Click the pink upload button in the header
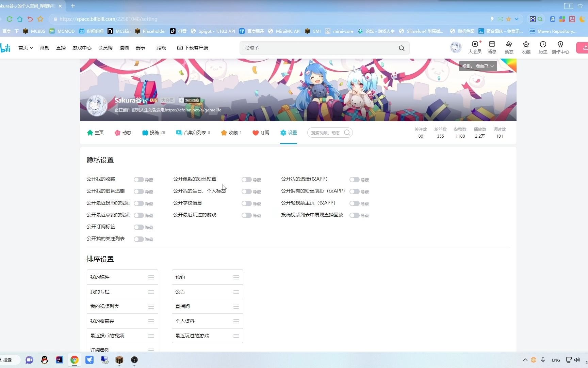 (x=583, y=48)
